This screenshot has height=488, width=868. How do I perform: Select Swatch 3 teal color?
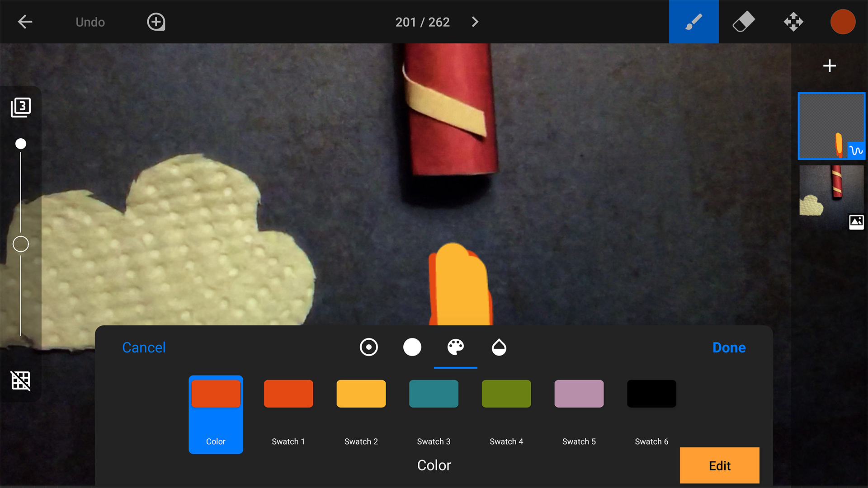(433, 394)
